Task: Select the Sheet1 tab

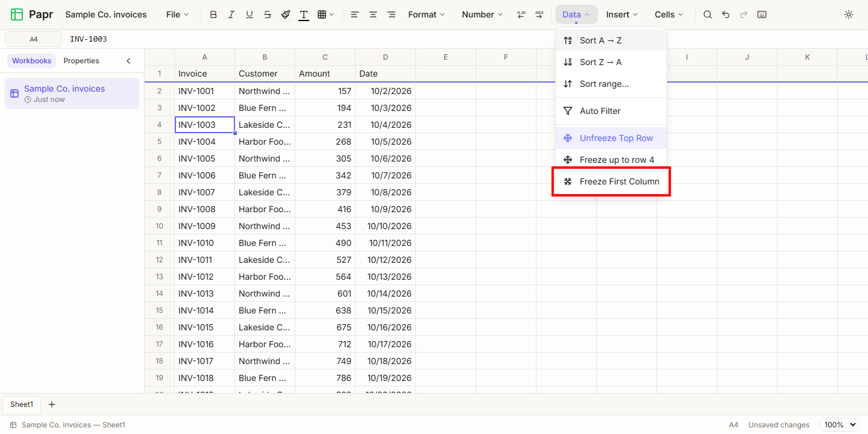Action: point(22,404)
